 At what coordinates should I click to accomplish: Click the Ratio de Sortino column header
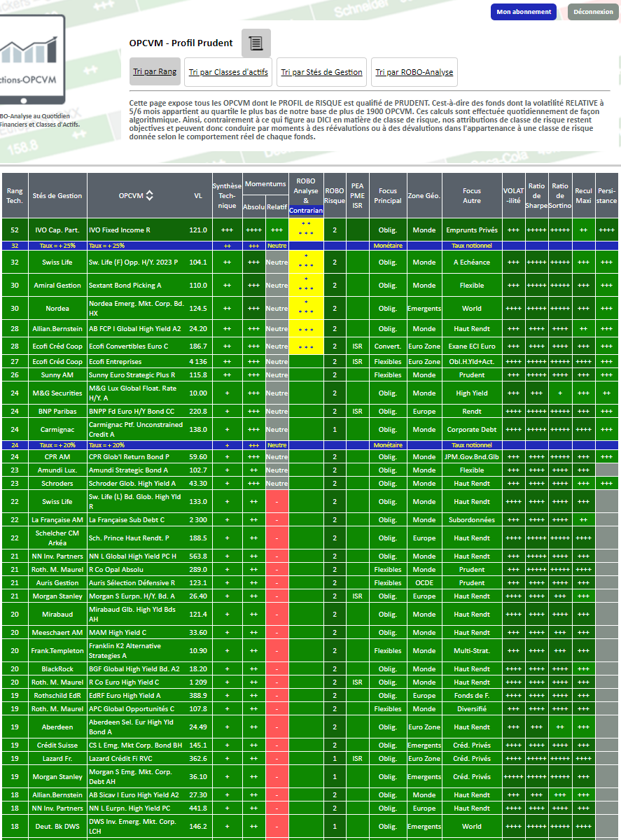point(560,195)
